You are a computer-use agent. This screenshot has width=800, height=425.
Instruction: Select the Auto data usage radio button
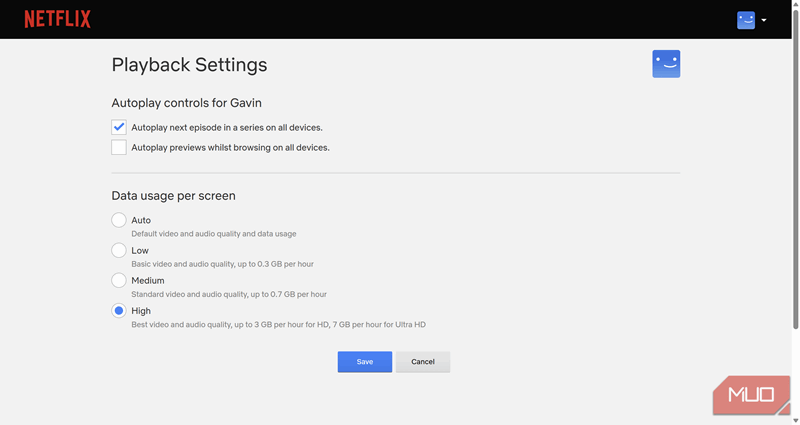119,220
